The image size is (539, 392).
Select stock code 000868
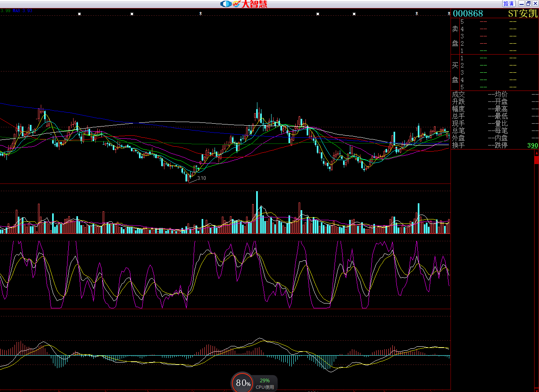[x=468, y=13]
